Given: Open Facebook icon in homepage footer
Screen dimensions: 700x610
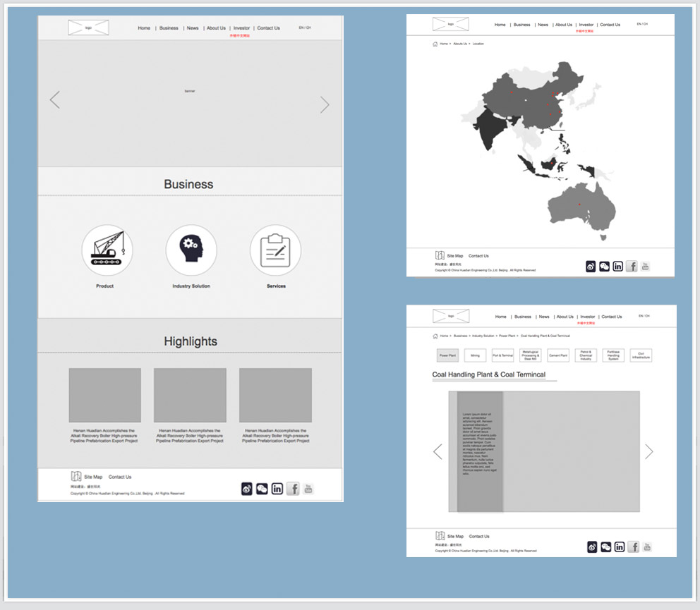Looking at the screenshot, I should click(293, 489).
